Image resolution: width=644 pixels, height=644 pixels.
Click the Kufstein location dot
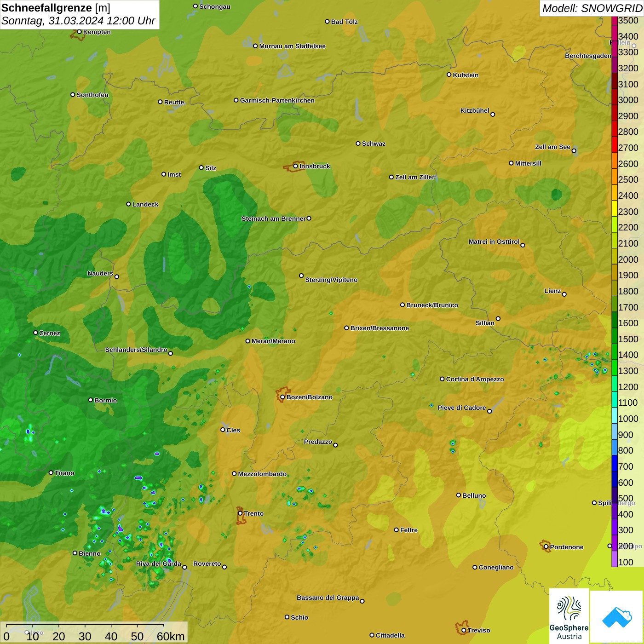pyautogui.click(x=449, y=75)
